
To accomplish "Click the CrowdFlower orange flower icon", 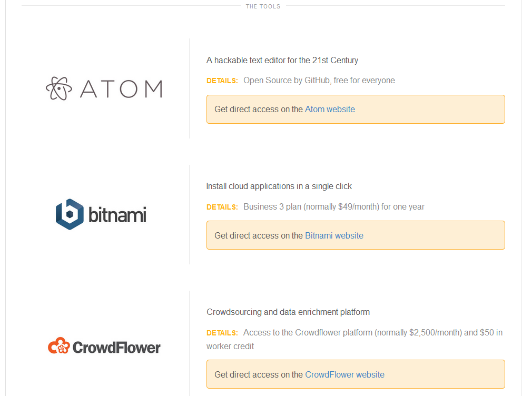I will click(x=58, y=346).
